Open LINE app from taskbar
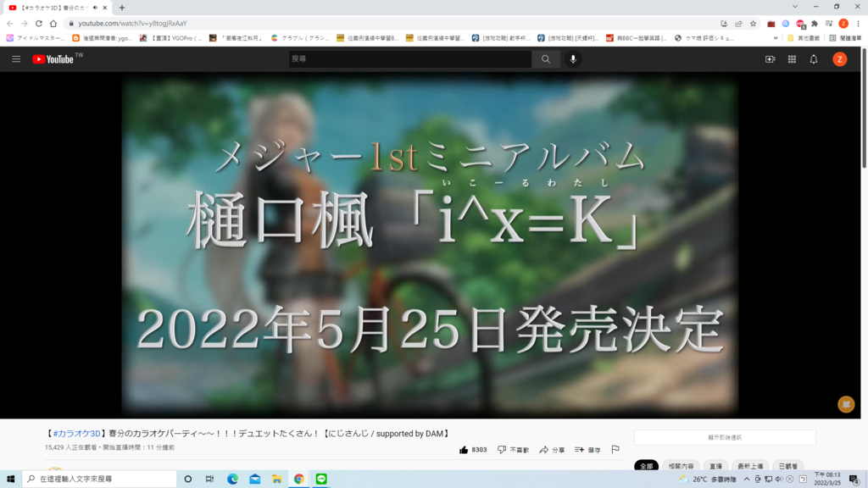Viewport: 868px width, 488px height. pos(321,480)
